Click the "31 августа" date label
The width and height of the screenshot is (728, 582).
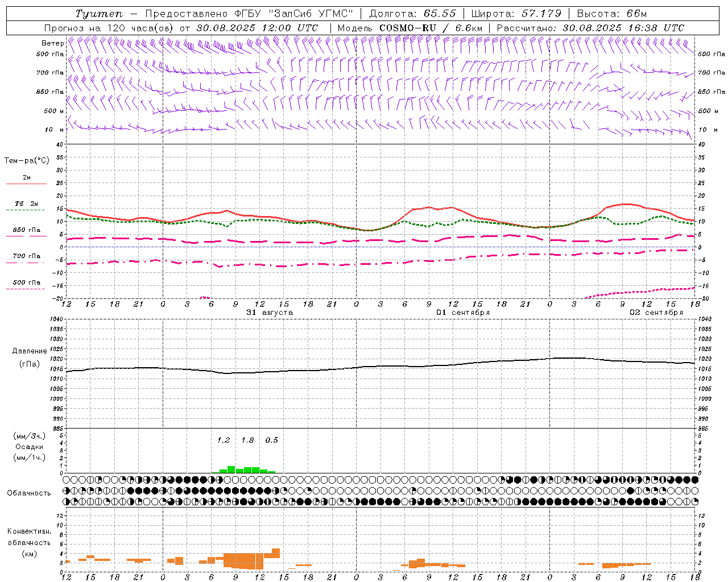click(270, 313)
